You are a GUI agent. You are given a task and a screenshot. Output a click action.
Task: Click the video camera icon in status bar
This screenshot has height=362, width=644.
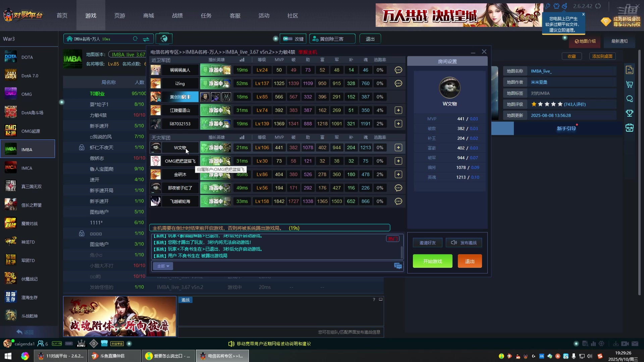click(625, 344)
